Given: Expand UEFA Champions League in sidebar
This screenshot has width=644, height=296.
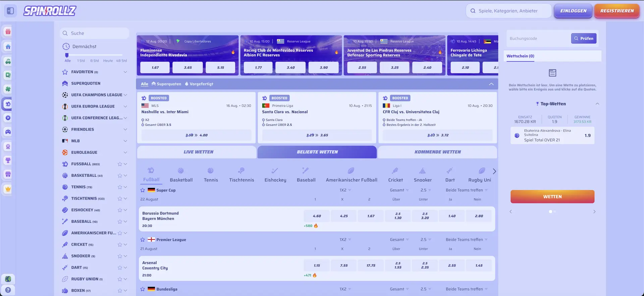Looking at the screenshot, I should (x=125, y=95).
